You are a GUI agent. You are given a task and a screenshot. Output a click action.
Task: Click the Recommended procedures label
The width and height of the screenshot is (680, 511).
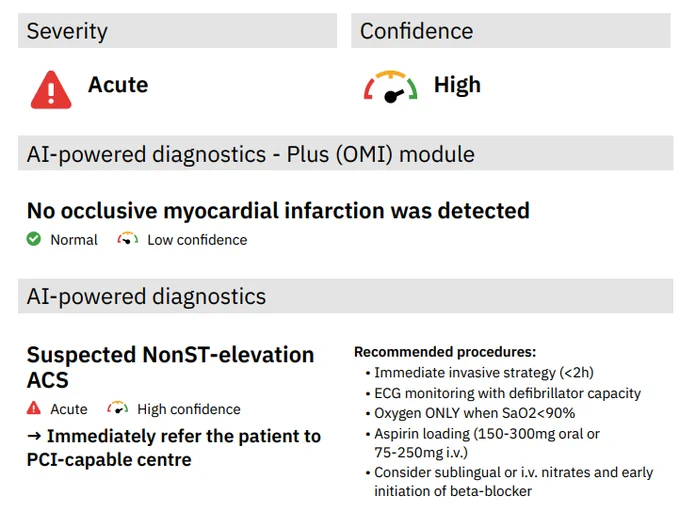(x=445, y=352)
